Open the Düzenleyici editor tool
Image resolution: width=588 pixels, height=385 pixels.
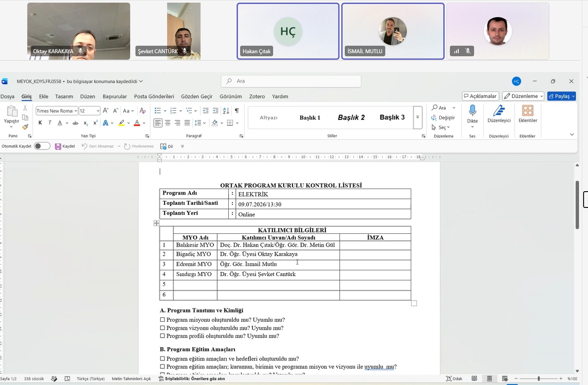coord(499,114)
